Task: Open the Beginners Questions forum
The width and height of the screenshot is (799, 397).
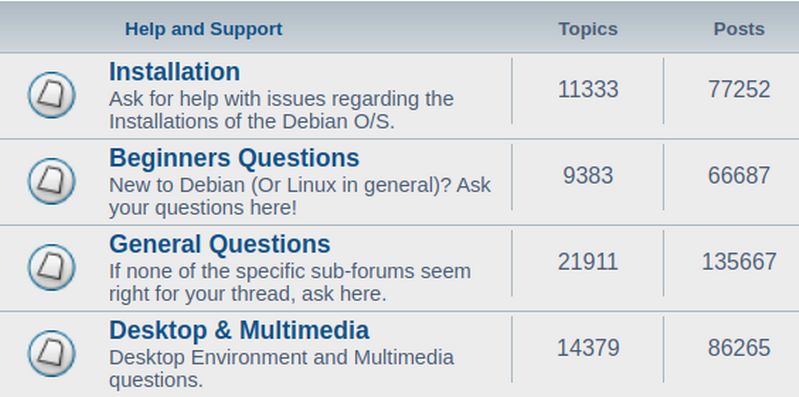Action: [234, 158]
